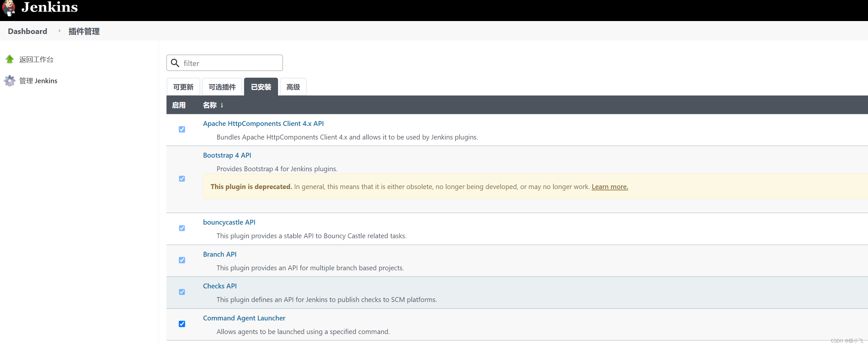Open the 可选插件 tab
Image resolution: width=868 pixels, height=346 pixels.
point(222,87)
